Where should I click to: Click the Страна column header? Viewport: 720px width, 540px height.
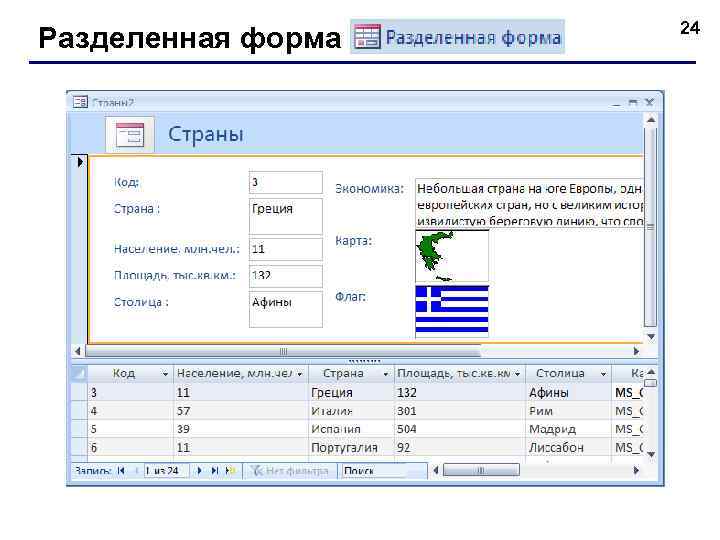pyautogui.click(x=351, y=374)
